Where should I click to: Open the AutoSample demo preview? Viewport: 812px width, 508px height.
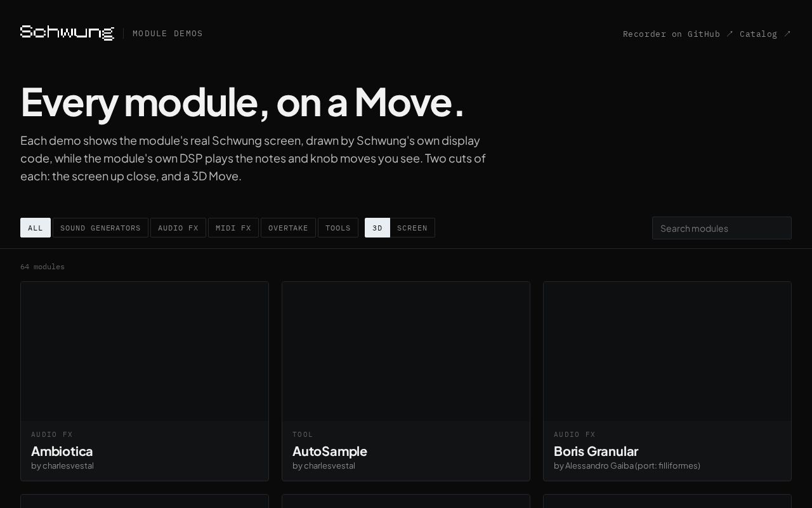coord(406,351)
